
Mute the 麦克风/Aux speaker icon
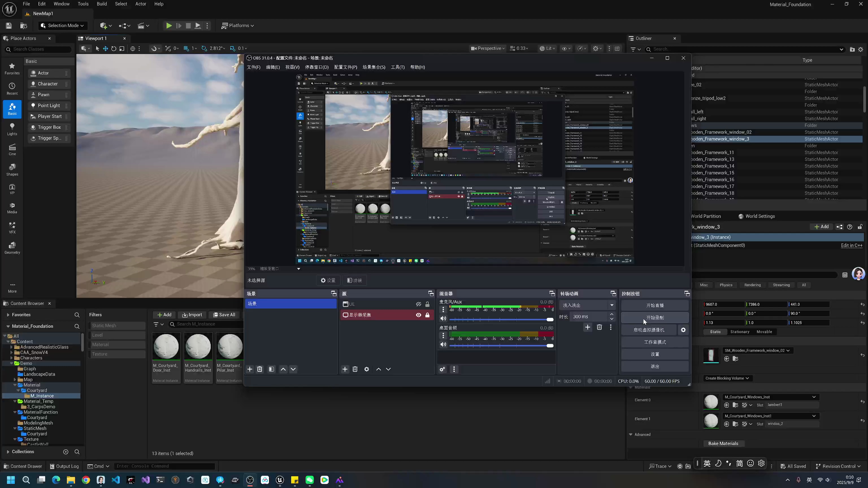(443, 319)
